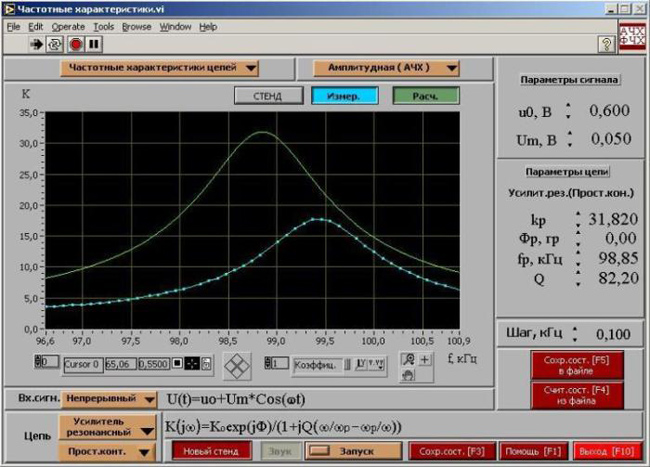This screenshot has width=650, height=467.
Task: Click the Новый стенд button
Action: pyautogui.click(x=211, y=451)
